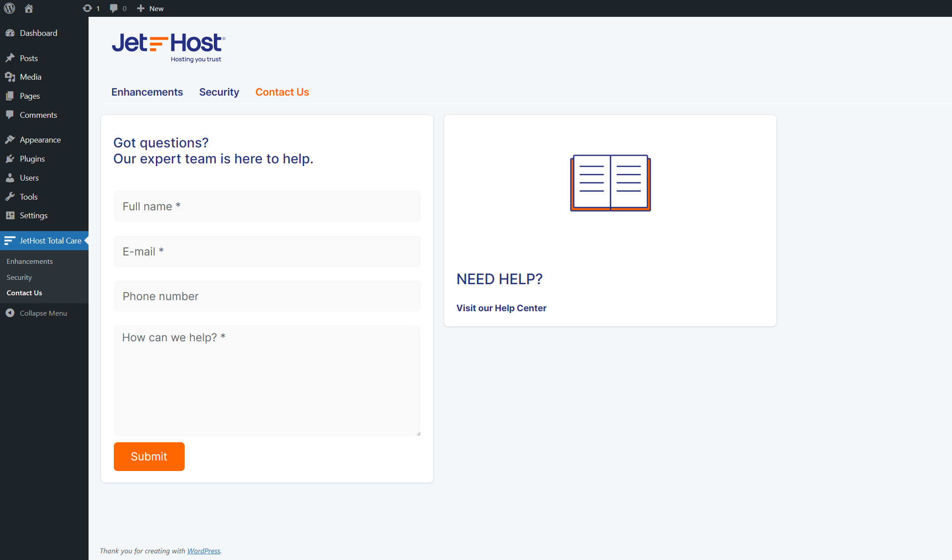Open the site home icon
This screenshot has width=952, height=560.
[29, 8]
